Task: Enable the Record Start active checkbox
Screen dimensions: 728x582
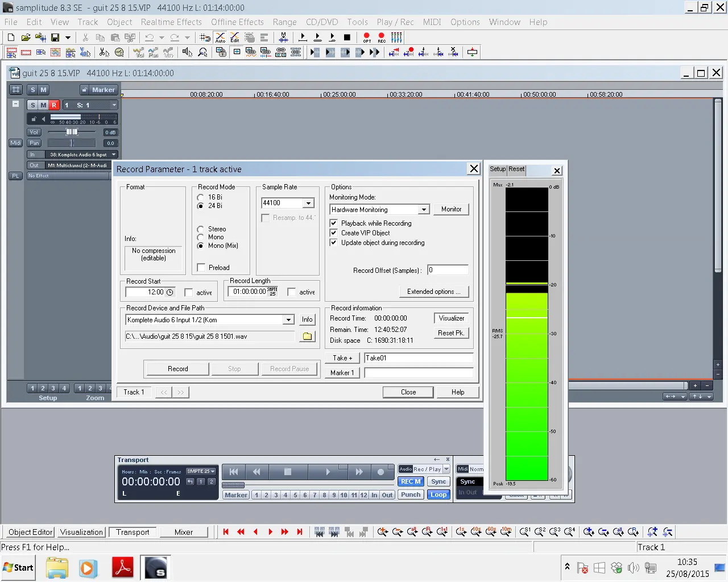Action: point(189,293)
